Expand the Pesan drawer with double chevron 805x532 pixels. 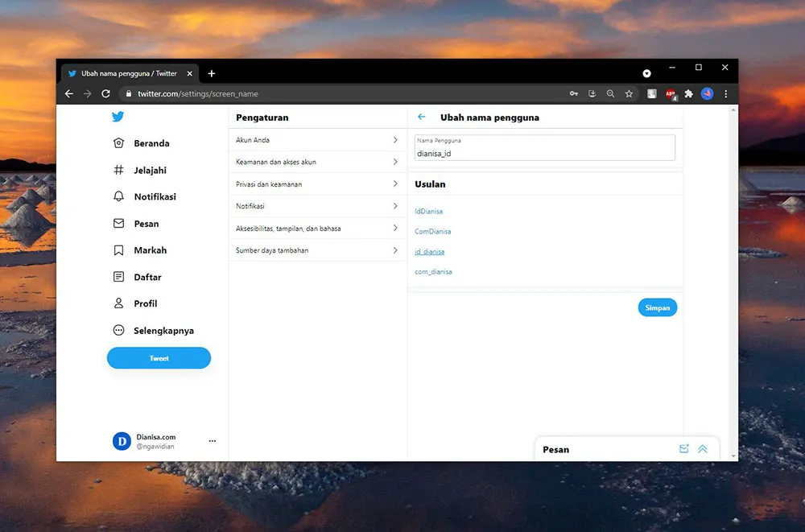(703, 449)
